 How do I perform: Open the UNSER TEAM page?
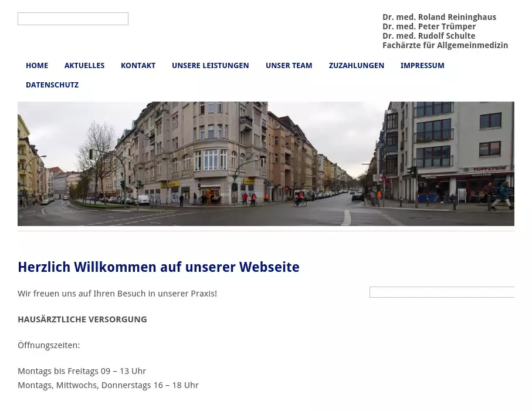click(x=289, y=66)
